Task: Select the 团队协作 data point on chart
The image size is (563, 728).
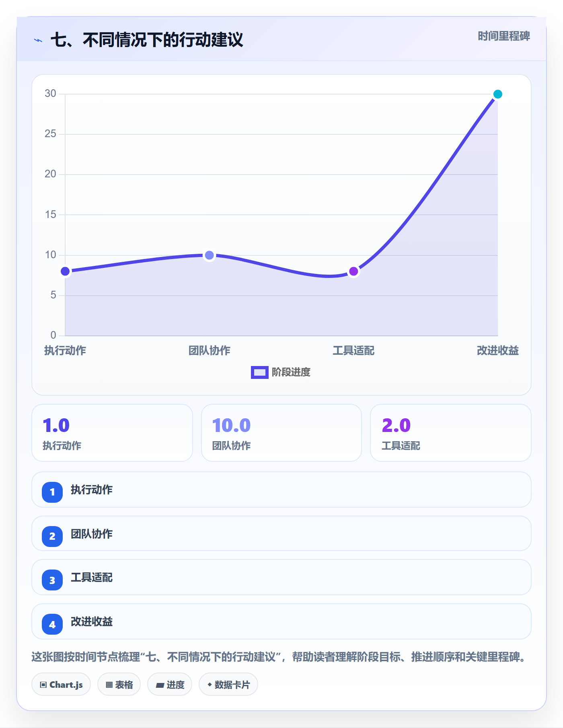Action: (209, 255)
